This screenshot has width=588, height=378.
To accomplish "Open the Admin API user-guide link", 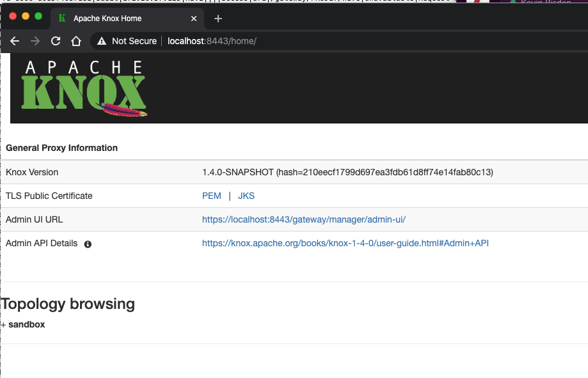I will tap(346, 243).
